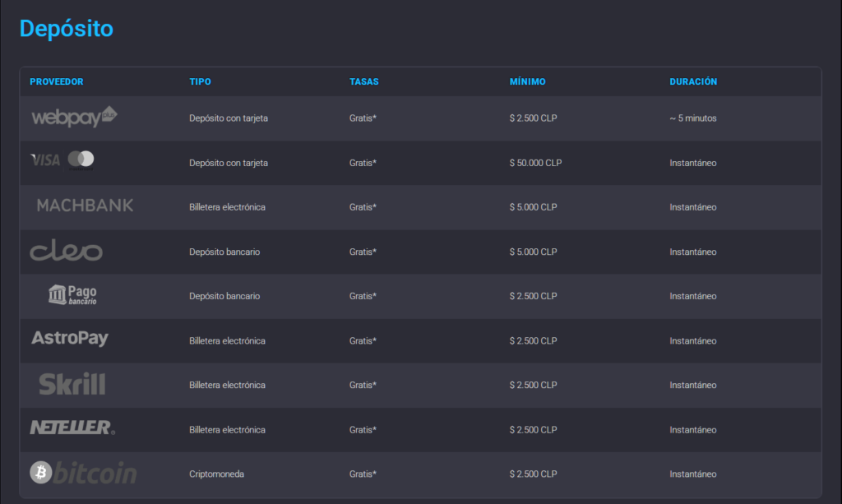Click 'Instantáneo' in the Bitcoin row
This screenshot has height=504, width=842.
692,474
